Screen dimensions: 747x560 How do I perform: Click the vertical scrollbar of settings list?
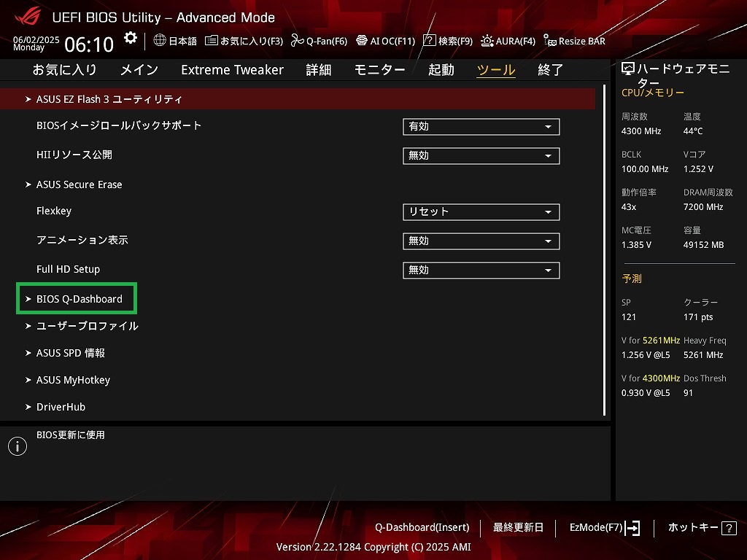pos(604,250)
